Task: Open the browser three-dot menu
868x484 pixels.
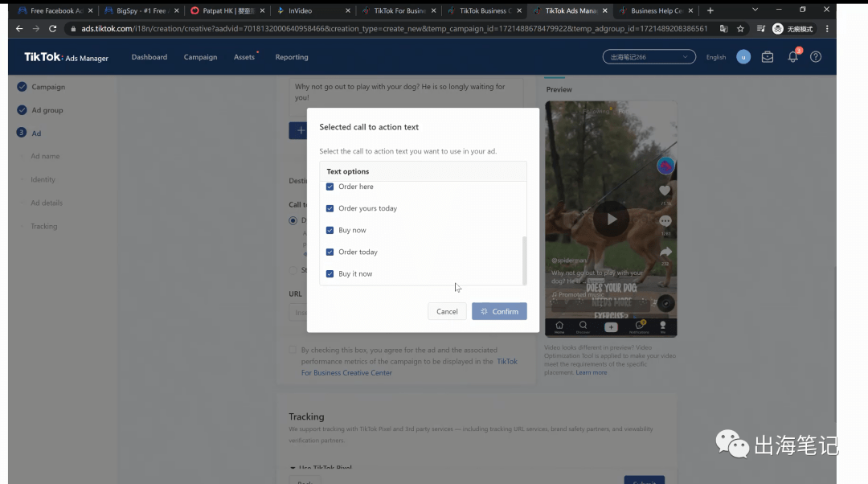Action: pyautogui.click(x=827, y=29)
